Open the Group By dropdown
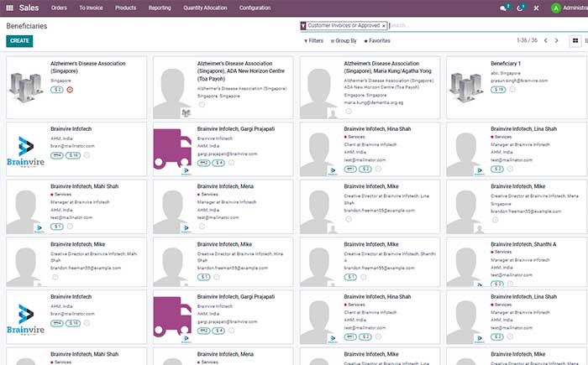This screenshot has width=588, height=365. pos(344,40)
